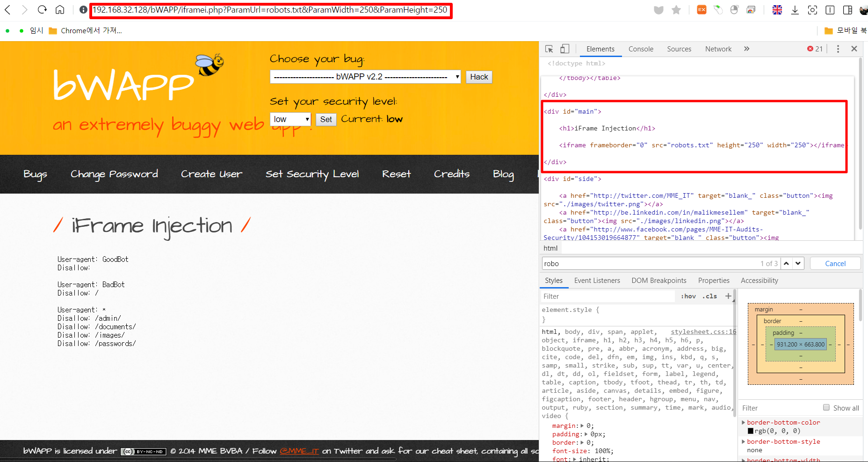This screenshot has height=462, width=868.
Task: Expand the border shorthand triangle
Action: point(582,442)
